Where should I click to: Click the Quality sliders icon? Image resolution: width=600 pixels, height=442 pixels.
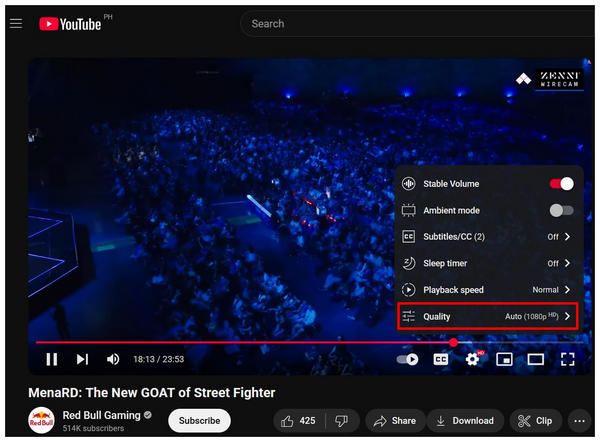click(x=408, y=316)
